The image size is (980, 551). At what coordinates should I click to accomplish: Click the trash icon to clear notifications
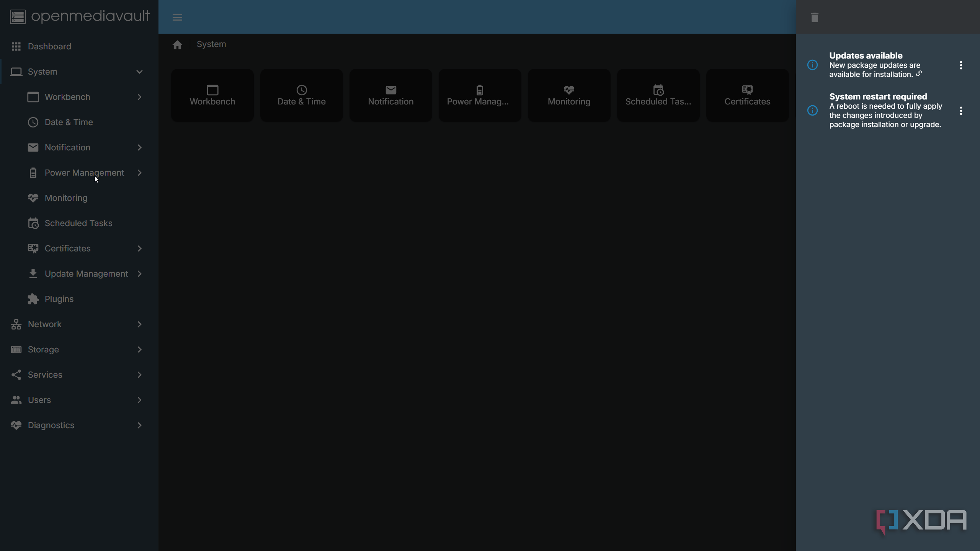click(x=815, y=17)
